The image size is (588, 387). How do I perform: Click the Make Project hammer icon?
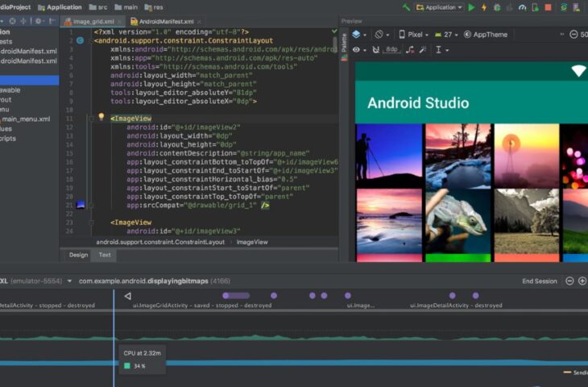click(x=406, y=7)
